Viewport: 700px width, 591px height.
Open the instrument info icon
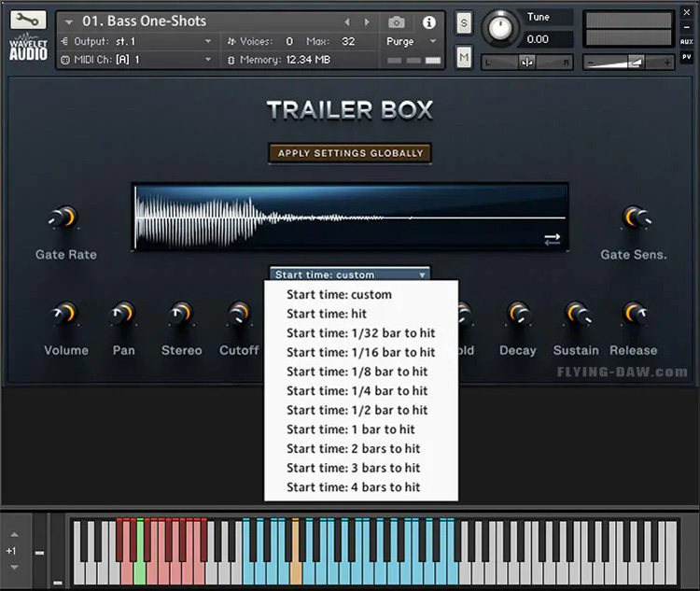[429, 21]
